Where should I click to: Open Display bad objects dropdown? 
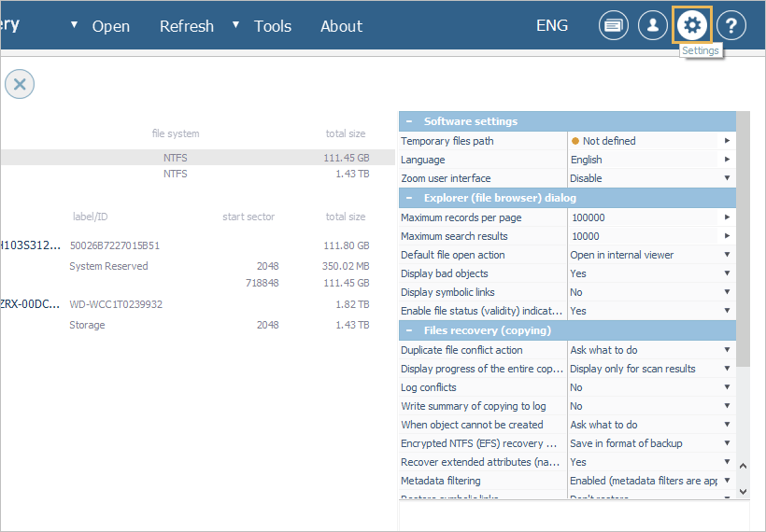pyautogui.click(x=727, y=273)
